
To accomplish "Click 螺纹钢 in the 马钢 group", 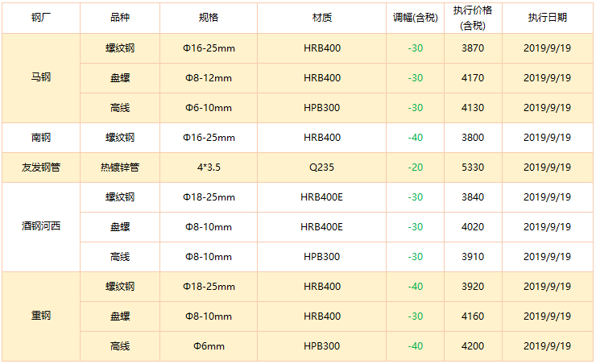I will click(120, 48).
